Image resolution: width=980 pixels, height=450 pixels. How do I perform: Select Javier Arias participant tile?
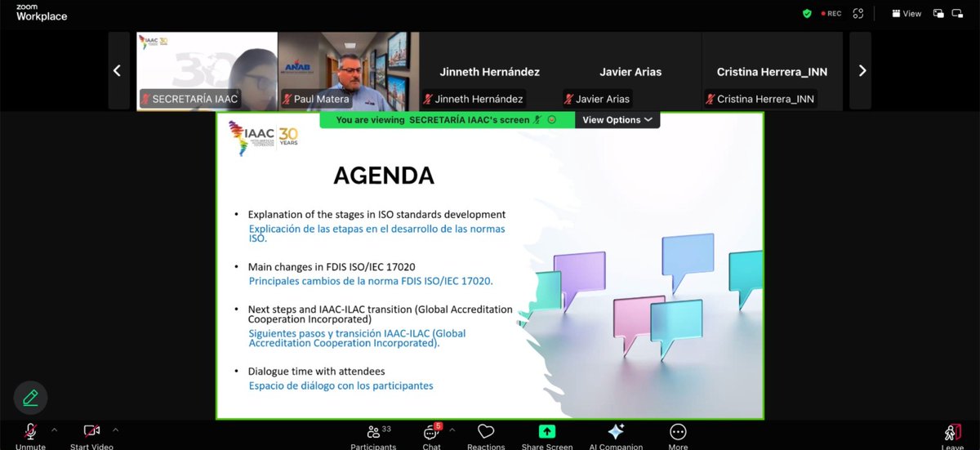pyautogui.click(x=630, y=71)
